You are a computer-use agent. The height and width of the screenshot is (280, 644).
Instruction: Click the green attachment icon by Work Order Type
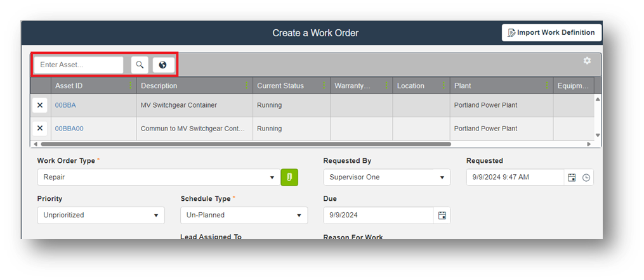289,177
